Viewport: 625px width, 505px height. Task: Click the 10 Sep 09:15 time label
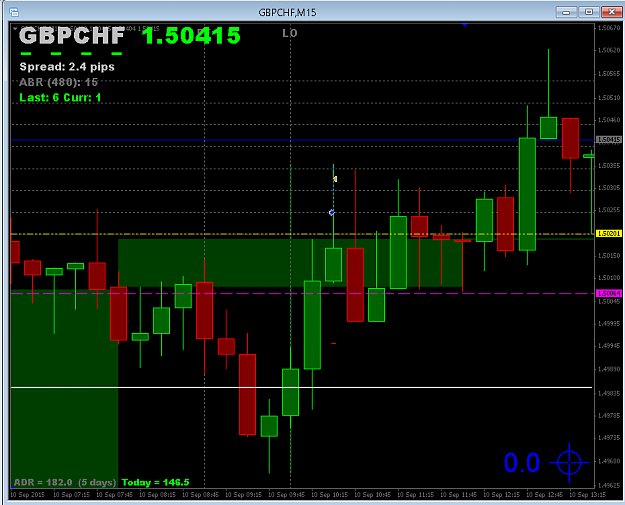pos(244,495)
